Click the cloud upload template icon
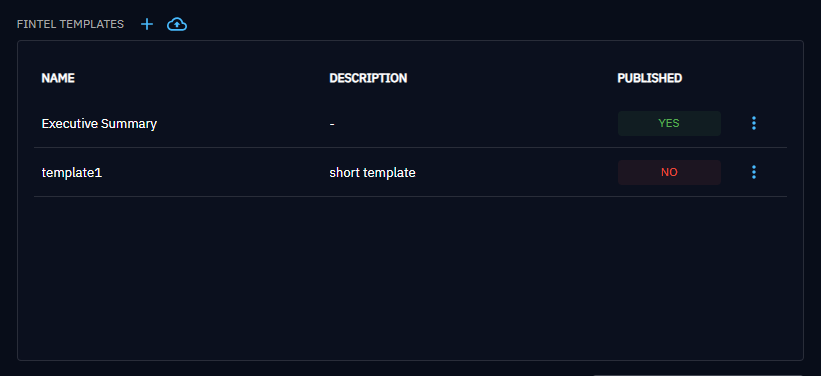 [177, 24]
